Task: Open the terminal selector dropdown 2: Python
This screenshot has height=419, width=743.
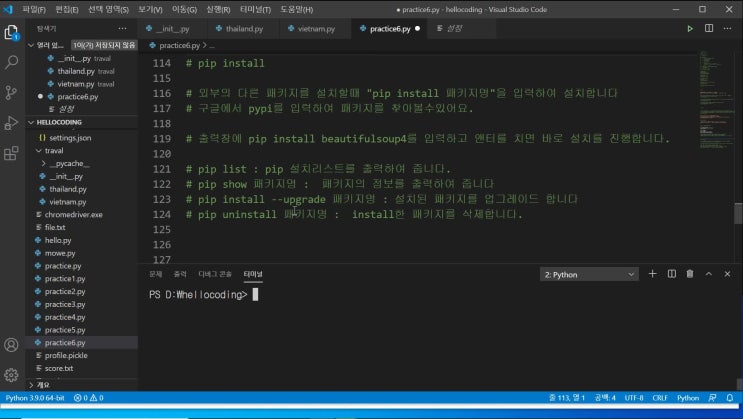Action: pyautogui.click(x=589, y=274)
